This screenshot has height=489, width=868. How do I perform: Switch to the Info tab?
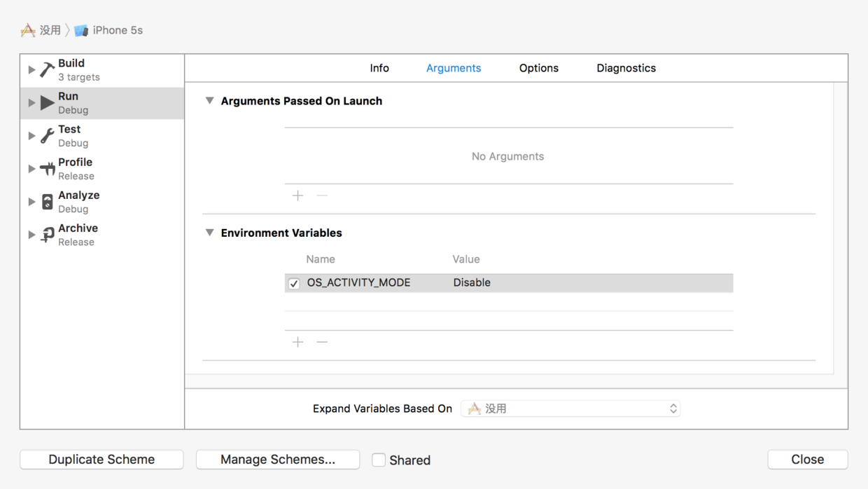click(x=379, y=68)
